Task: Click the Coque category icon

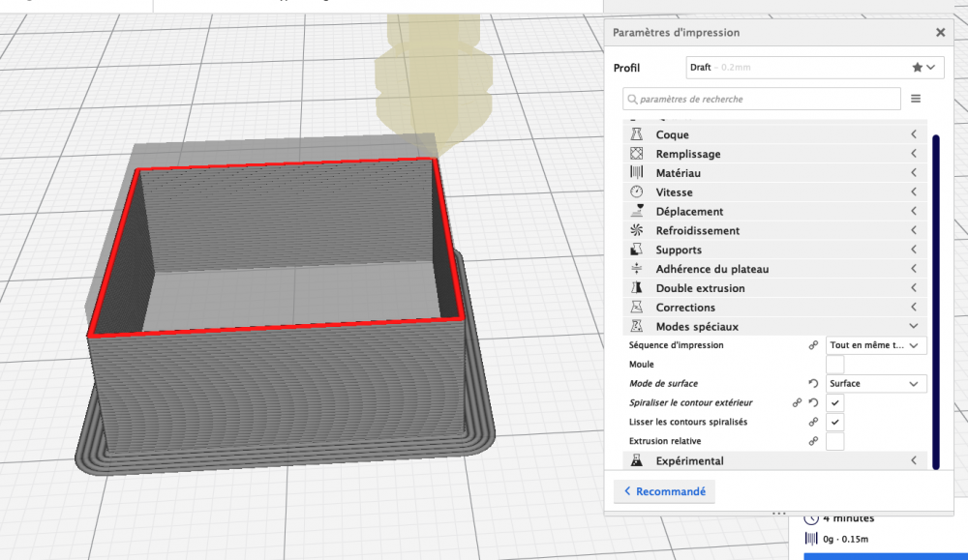Action: [x=637, y=133]
